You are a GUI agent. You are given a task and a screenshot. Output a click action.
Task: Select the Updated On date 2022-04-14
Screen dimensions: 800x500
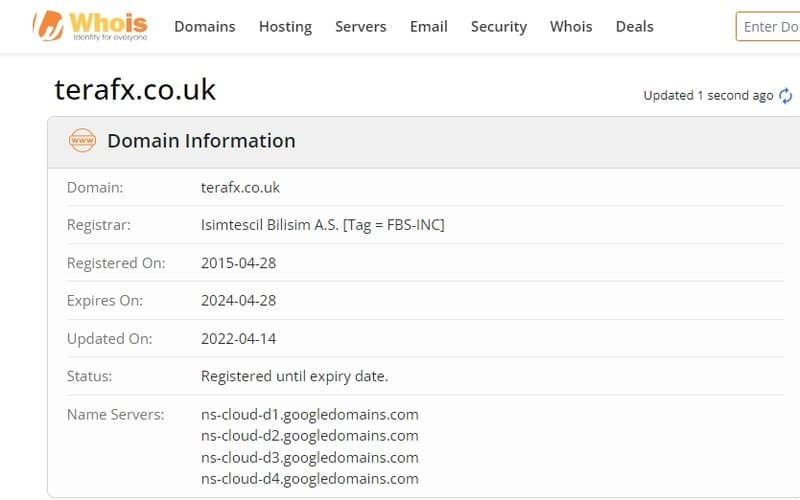pyautogui.click(x=238, y=339)
